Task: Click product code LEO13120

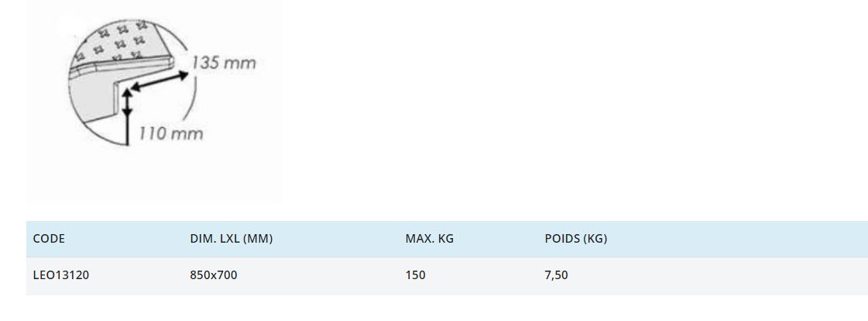Action: (61, 274)
